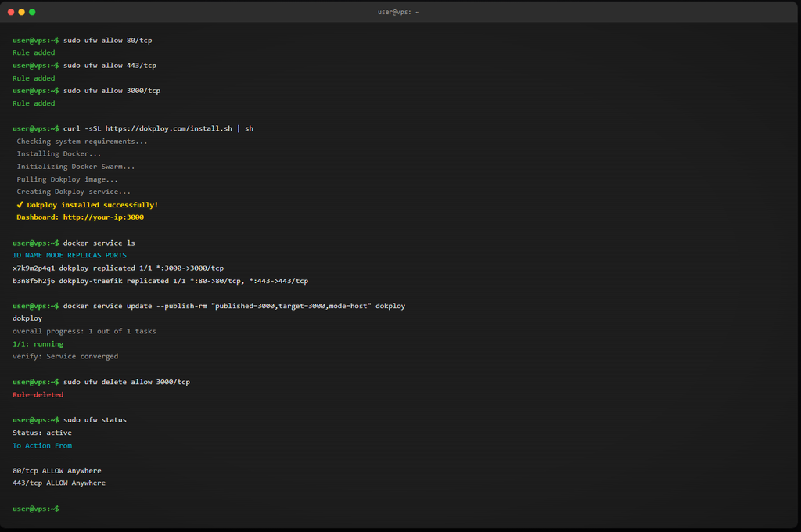Click the 'ID NAME MODE REPLICAS PORTS' header
This screenshot has width=801, height=532.
point(70,255)
